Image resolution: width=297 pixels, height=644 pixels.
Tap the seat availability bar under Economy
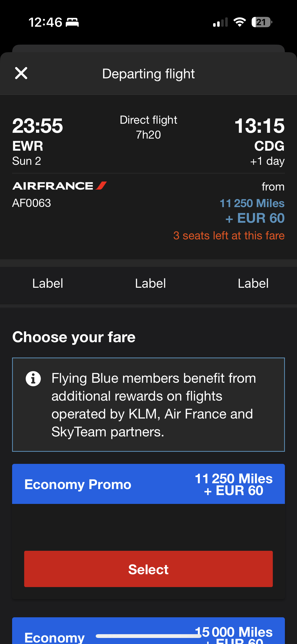pos(148,636)
